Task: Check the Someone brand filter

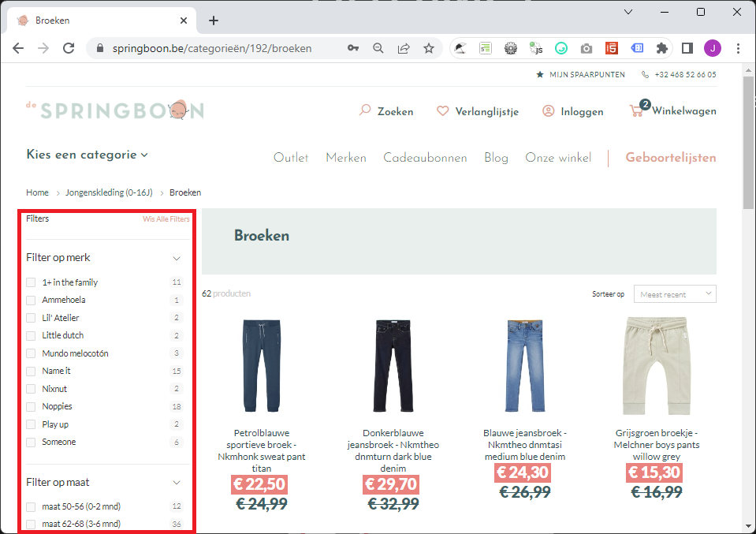Action: pyautogui.click(x=31, y=442)
